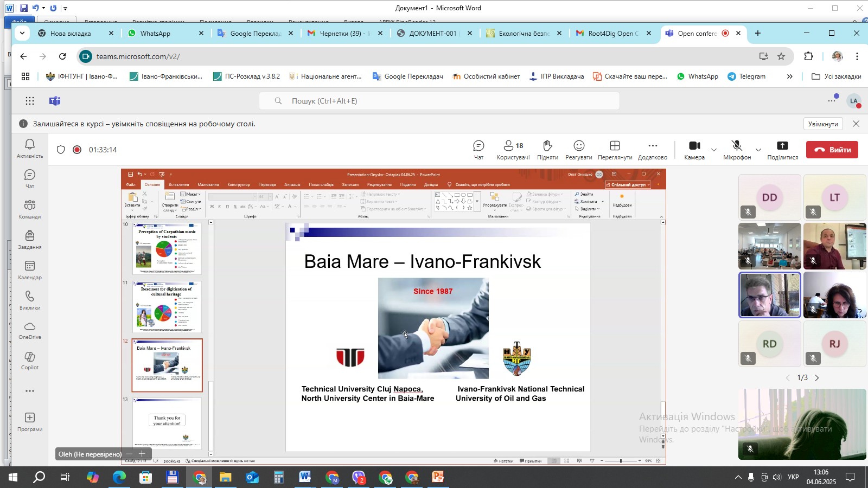This screenshot has width=868, height=488.
Task: Switch to the WhatsApp browser tab
Action: (156, 34)
